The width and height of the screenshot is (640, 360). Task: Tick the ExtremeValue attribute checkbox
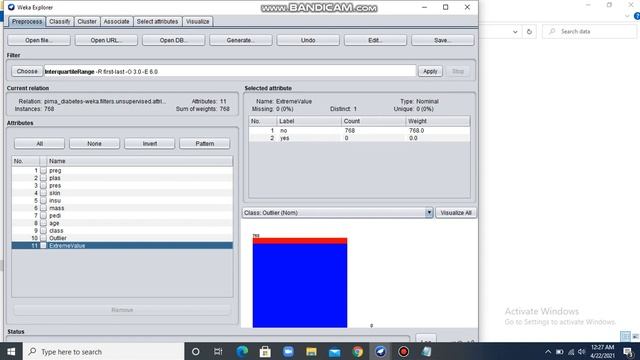43,246
